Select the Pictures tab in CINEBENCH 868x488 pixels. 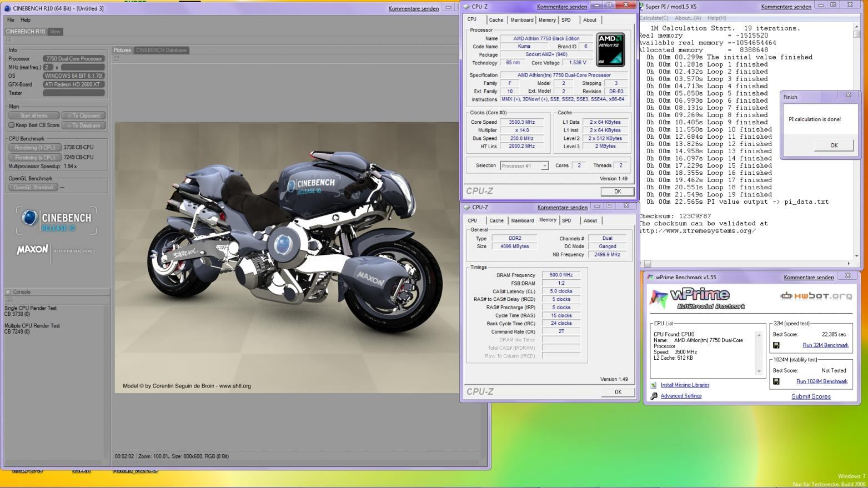pos(122,50)
